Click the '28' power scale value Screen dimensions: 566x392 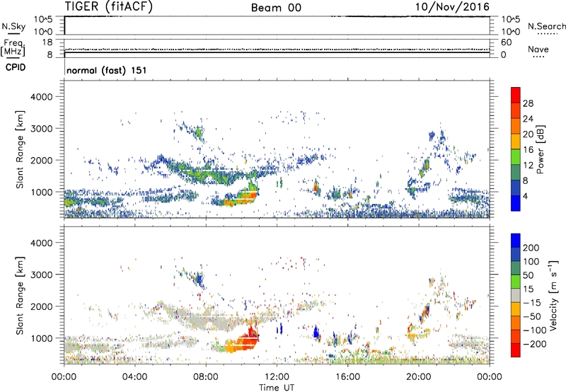click(528, 103)
